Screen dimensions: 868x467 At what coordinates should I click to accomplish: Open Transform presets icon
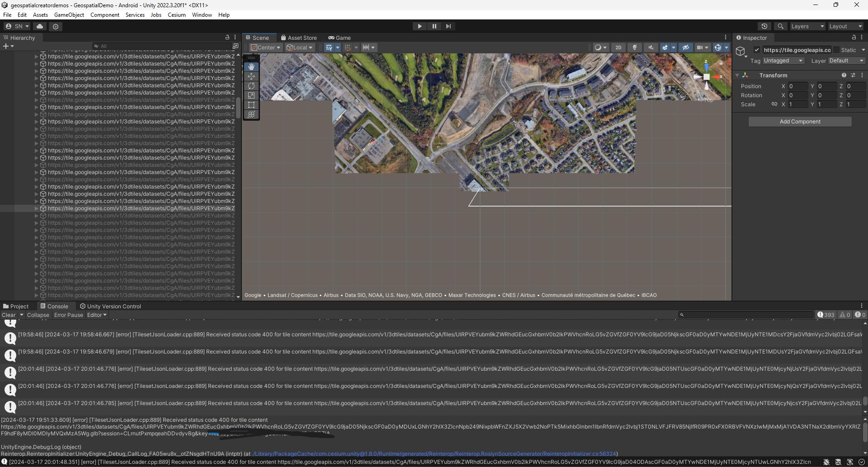[x=853, y=75]
